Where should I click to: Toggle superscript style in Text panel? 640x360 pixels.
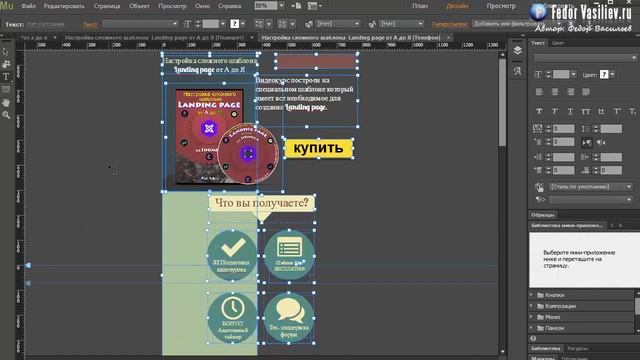tap(617, 111)
